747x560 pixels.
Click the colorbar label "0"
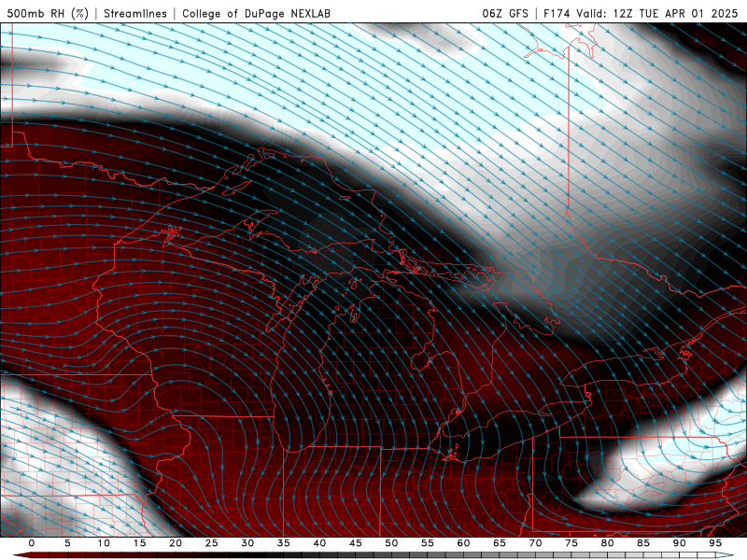point(32,543)
